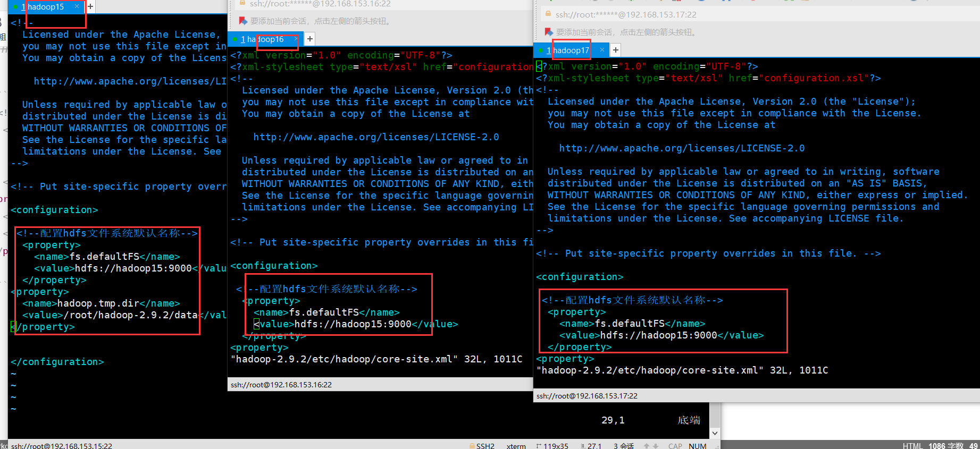Click the add-session arrow flag in hadoop17 window

point(549,32)
